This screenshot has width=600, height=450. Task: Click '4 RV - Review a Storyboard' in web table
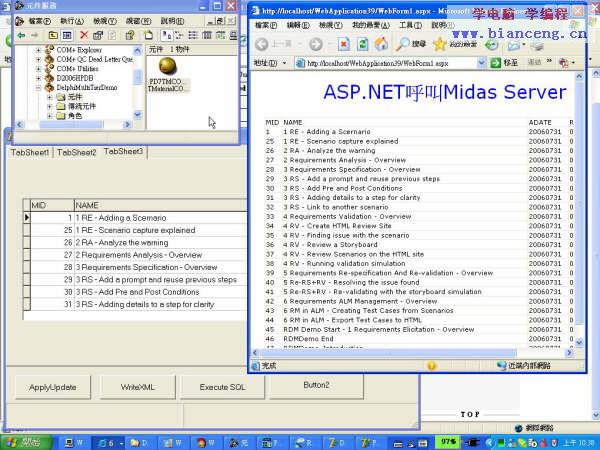[330, 245]
